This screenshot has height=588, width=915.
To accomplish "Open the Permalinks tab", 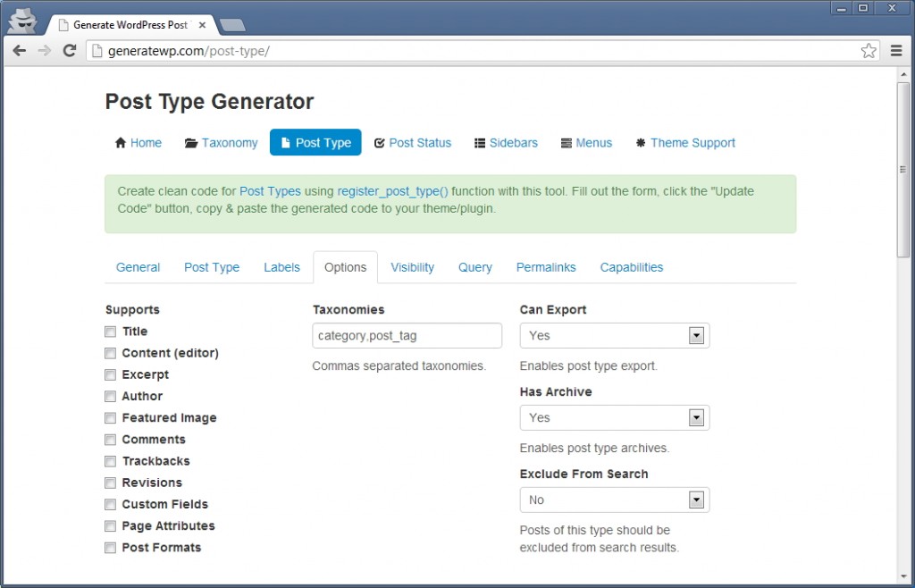I will (x=546, y=267).
